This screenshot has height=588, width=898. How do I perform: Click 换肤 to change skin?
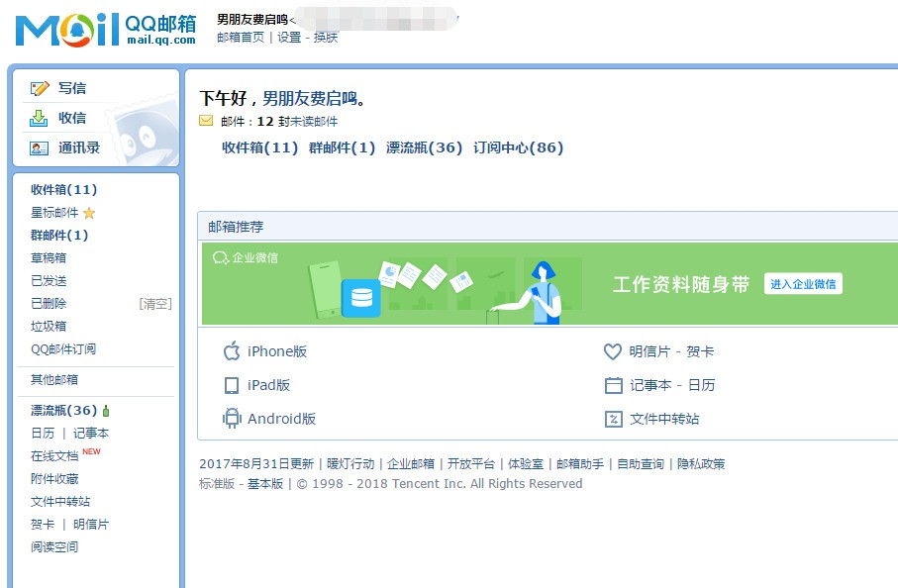coord(326,38)
